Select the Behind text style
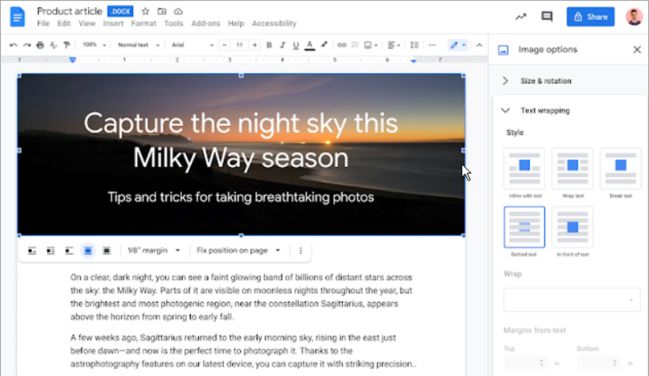Image resolution: width=649 pixels, height=376 pixels. [524, 227]
